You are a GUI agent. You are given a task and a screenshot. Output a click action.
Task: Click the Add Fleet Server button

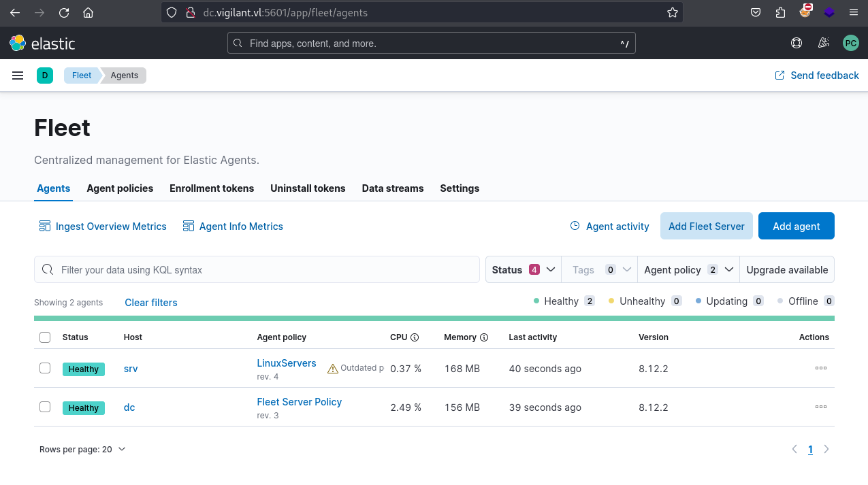click(x=707, y=226)
